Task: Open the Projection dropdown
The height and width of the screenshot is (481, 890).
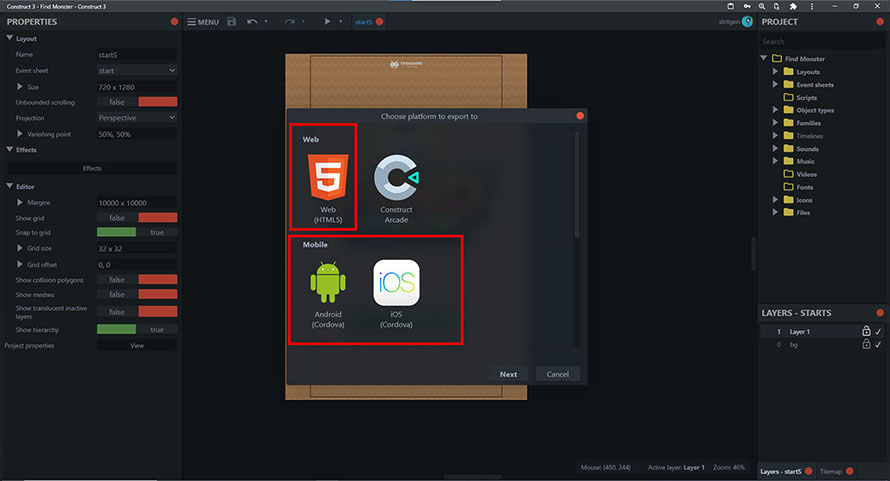Action: click(137, 118)
